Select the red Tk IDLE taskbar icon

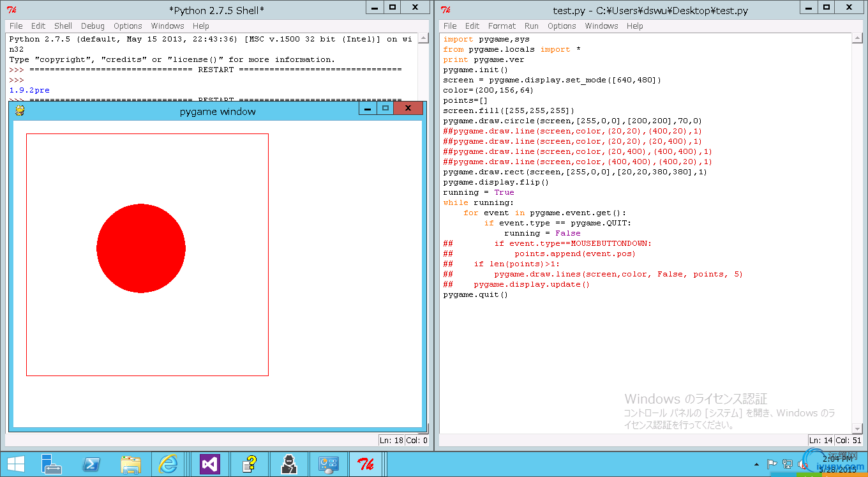366,464
